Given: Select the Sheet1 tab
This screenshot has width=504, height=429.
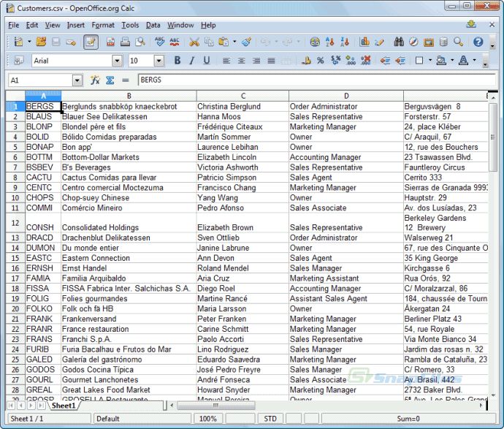Looking at the screenshot, I should pyautogui.click(x=64, y=406).
